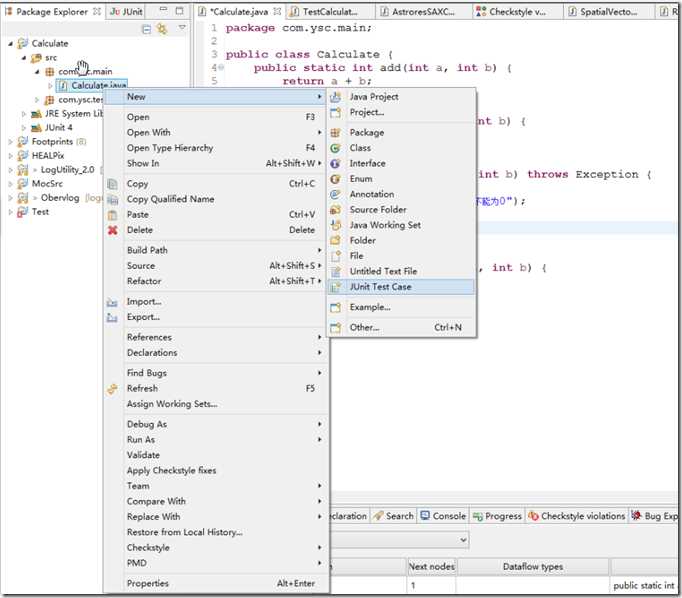Click the Paste icon in context menu
The image size is (682, 598).
(x=112, y=215)
